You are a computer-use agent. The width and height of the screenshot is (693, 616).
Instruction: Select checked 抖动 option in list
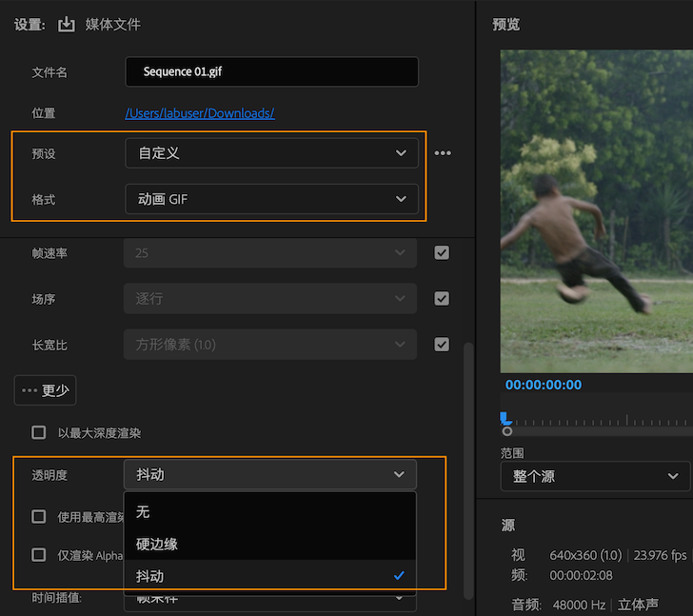(270, 576)
